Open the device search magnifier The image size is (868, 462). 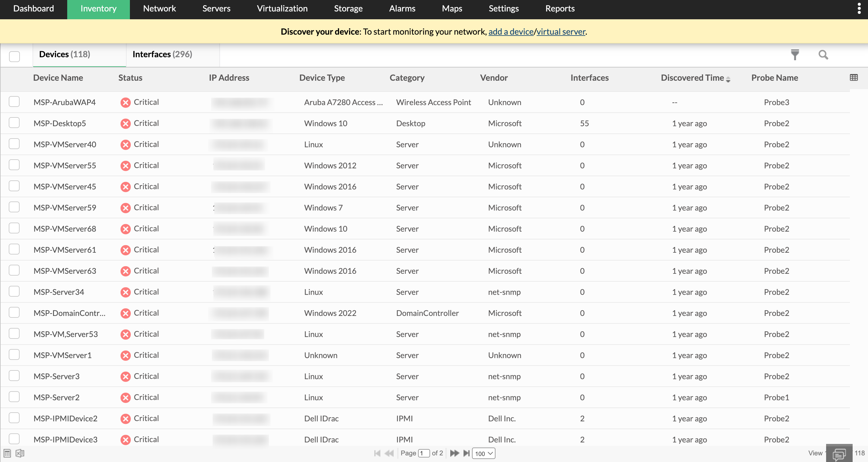point(823,55)
